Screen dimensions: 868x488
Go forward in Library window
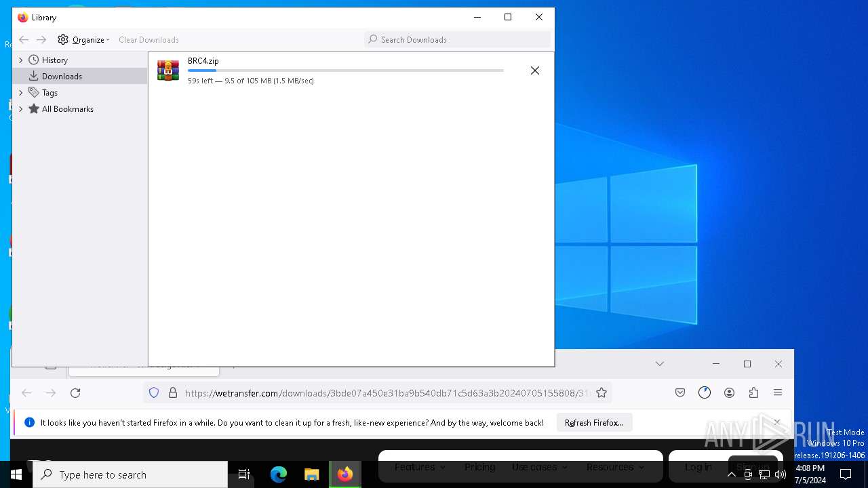(41, 39)
